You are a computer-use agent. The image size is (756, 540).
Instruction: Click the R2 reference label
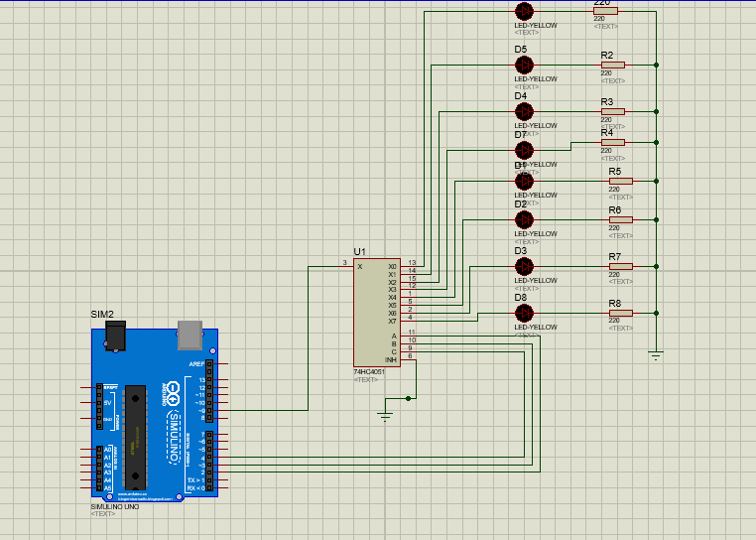point(607,55)
